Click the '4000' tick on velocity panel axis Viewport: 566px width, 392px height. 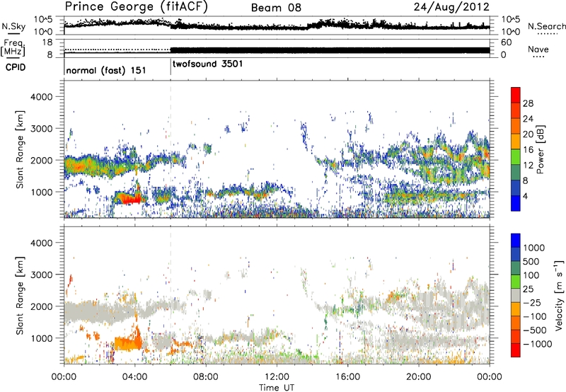tap(41, 243)
